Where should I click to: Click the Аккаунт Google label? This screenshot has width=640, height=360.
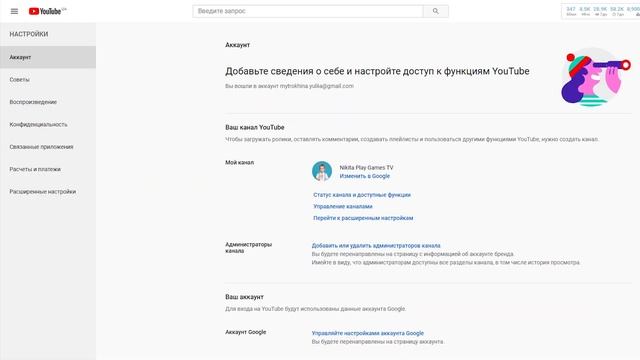click(x=245, y=332)
